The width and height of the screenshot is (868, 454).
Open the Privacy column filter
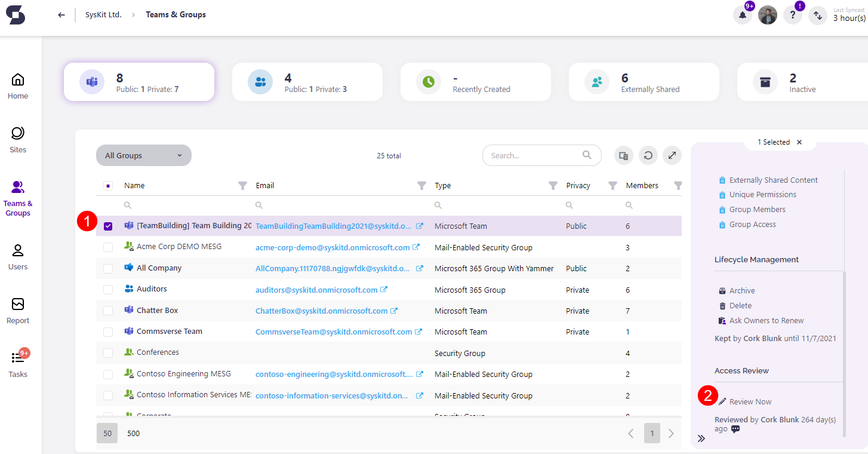click(x=612, y=185)
